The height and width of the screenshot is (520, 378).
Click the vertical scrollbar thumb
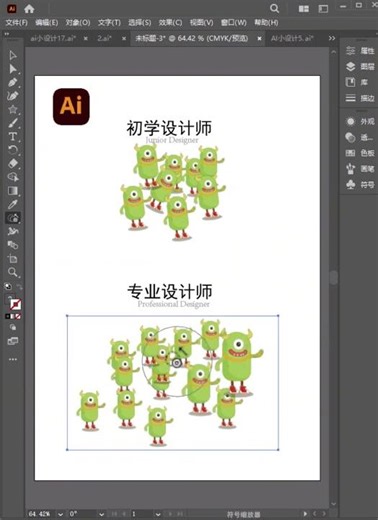(334, 277)
